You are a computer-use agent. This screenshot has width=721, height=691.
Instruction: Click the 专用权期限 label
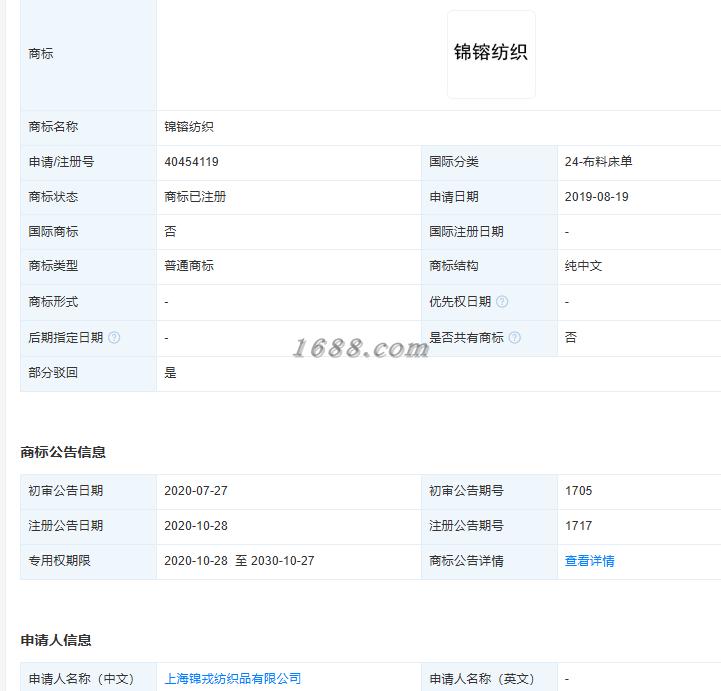tap(59, 561)
